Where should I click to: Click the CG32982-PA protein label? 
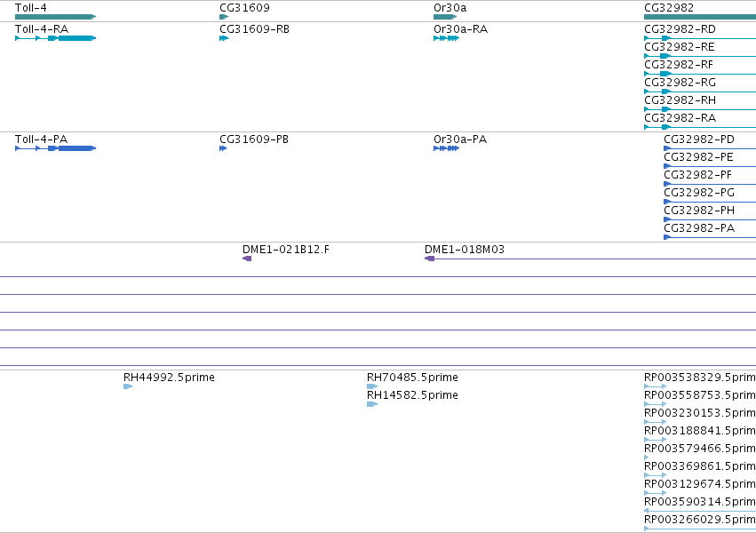point(699,228)
